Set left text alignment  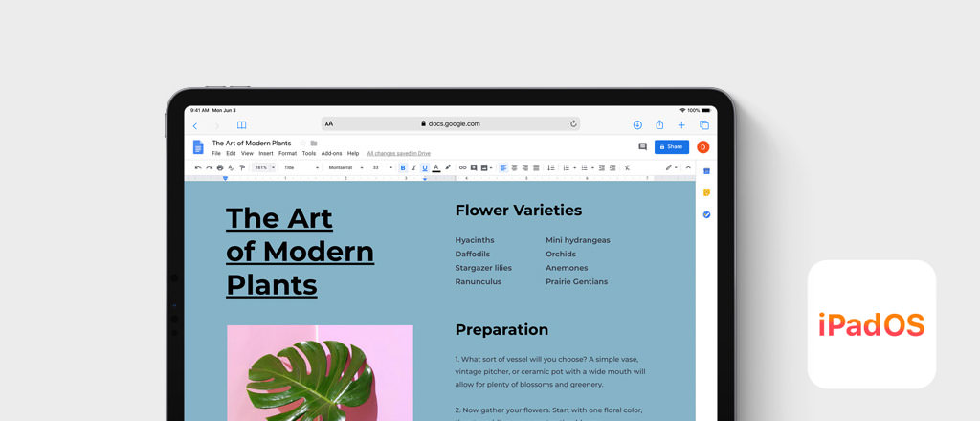tap(503, 167)
